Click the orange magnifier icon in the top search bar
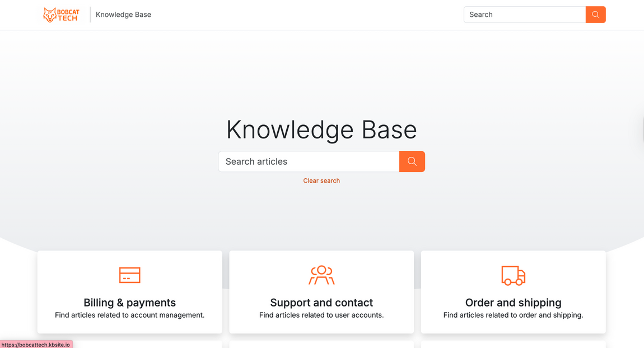 tap(595, 15)
